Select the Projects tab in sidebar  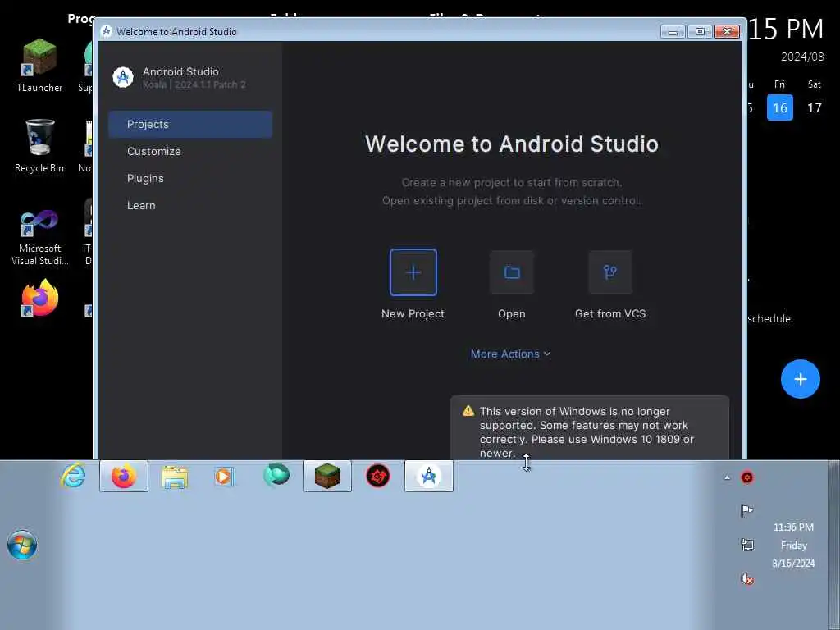tap(190, 125)
